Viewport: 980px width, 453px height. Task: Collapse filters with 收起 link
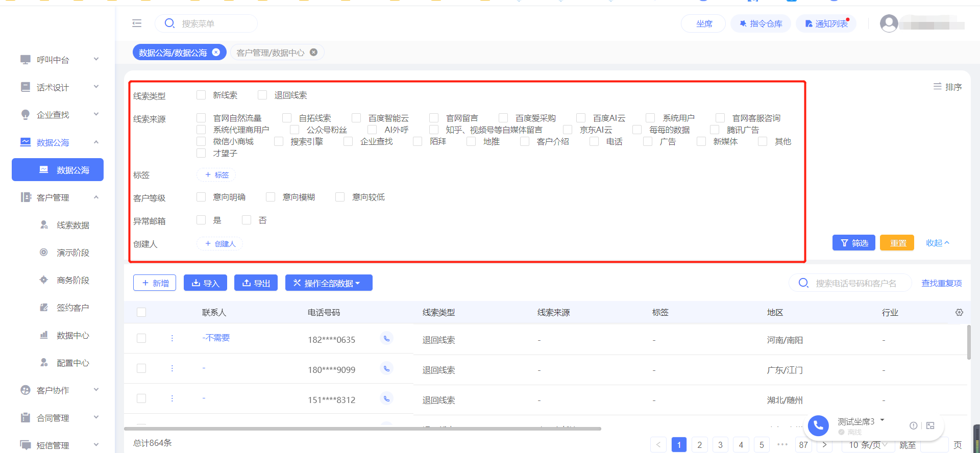(x=938, y=243)
